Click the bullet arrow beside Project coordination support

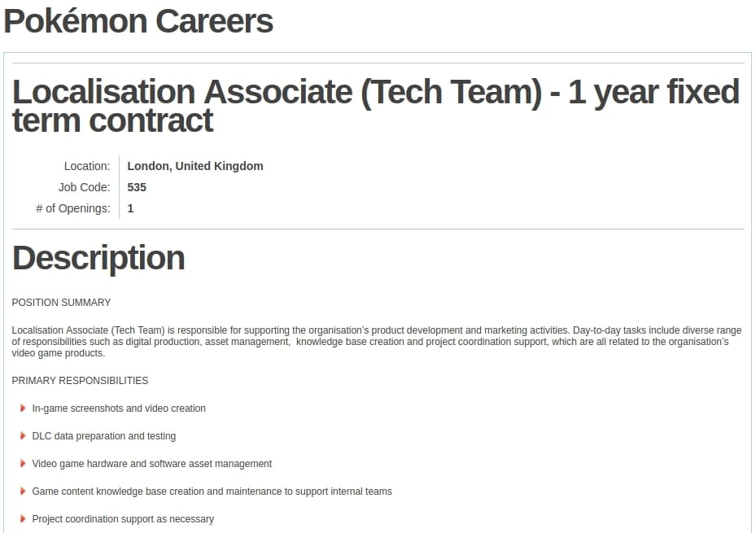pyautogui.click(x=23, y=519)
